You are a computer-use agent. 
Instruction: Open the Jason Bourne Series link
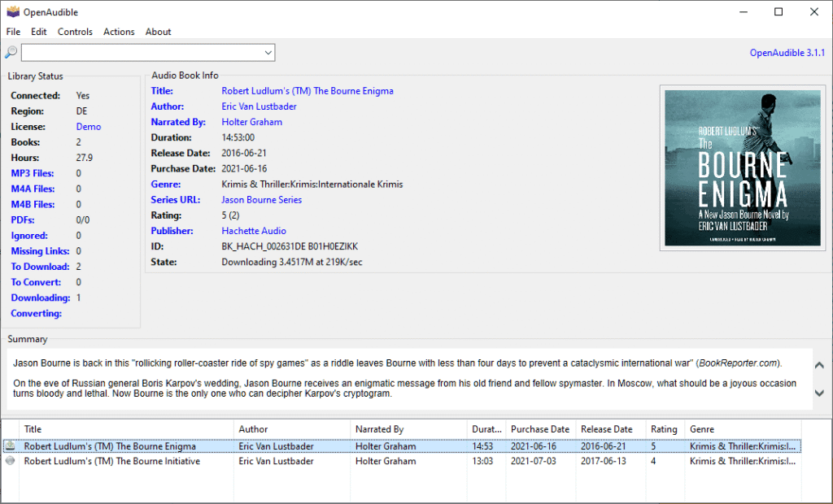(x=261, y=200)
